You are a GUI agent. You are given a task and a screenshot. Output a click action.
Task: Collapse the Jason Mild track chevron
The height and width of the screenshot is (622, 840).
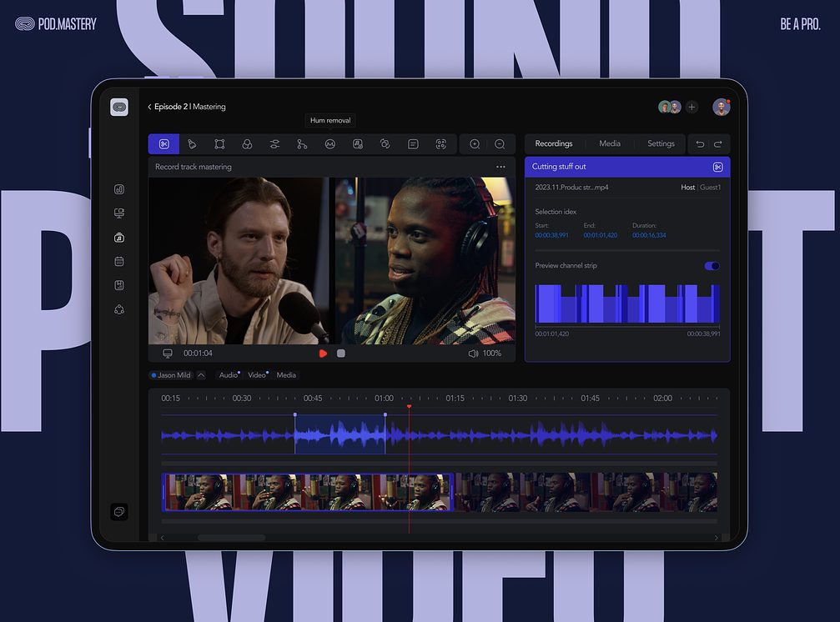click(201, 375)
